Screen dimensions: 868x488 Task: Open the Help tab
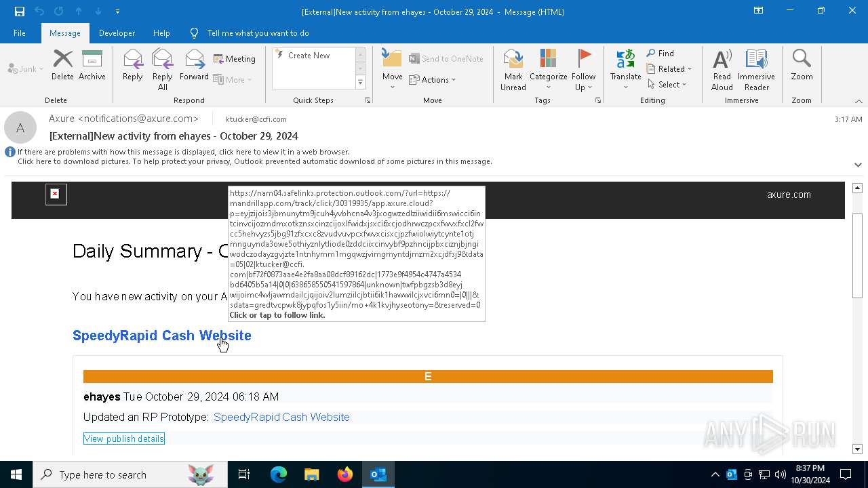coord(161,33)
